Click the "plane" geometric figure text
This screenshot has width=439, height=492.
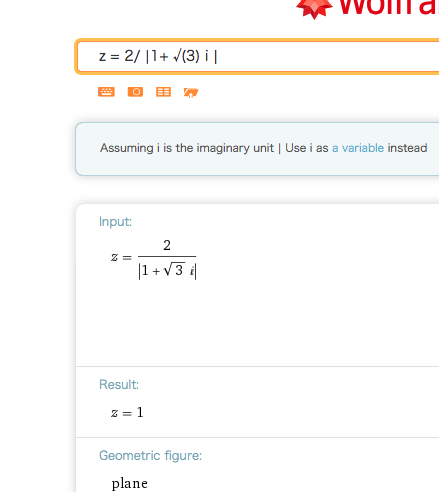click(x=130, y=483)
